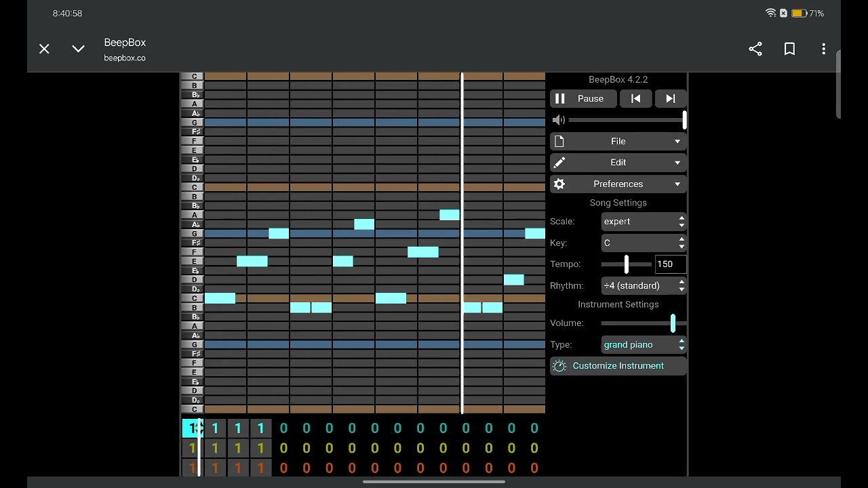Viewport: 868px width, 488px height.
Task: Click the speaker volume icon
Action: pos(559,120)
